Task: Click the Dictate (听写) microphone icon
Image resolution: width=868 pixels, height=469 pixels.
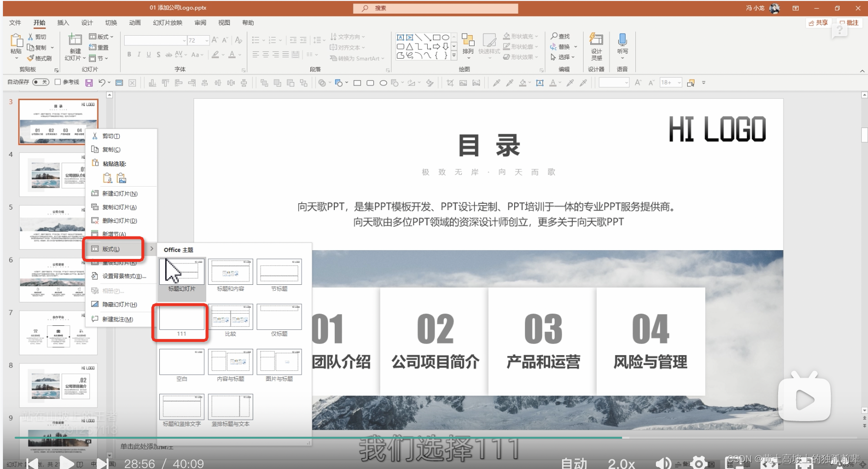Action: tap(622, 39)
